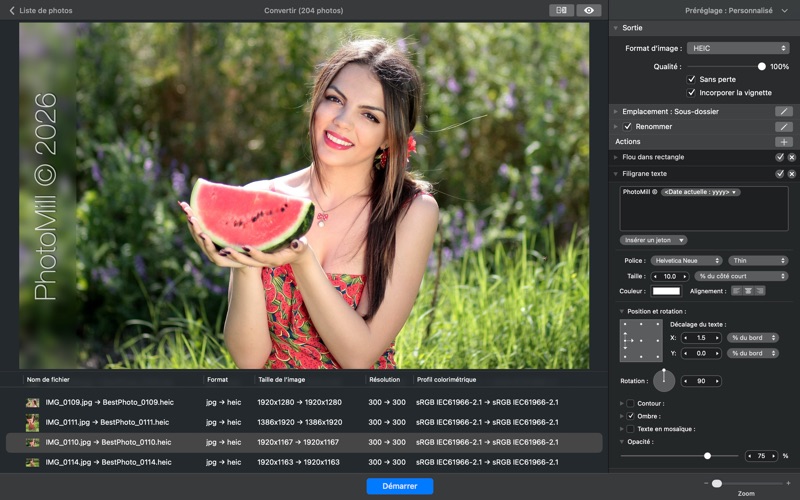Disable the Renommer checkbox

tap(628, 126)
